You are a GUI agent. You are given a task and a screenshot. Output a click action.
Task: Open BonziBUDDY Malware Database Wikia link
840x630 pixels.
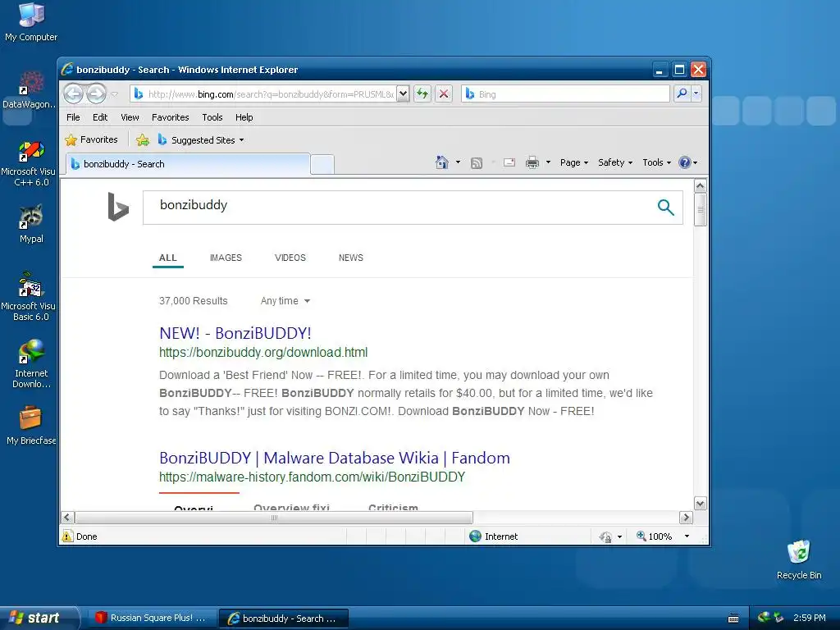[335, 458]
